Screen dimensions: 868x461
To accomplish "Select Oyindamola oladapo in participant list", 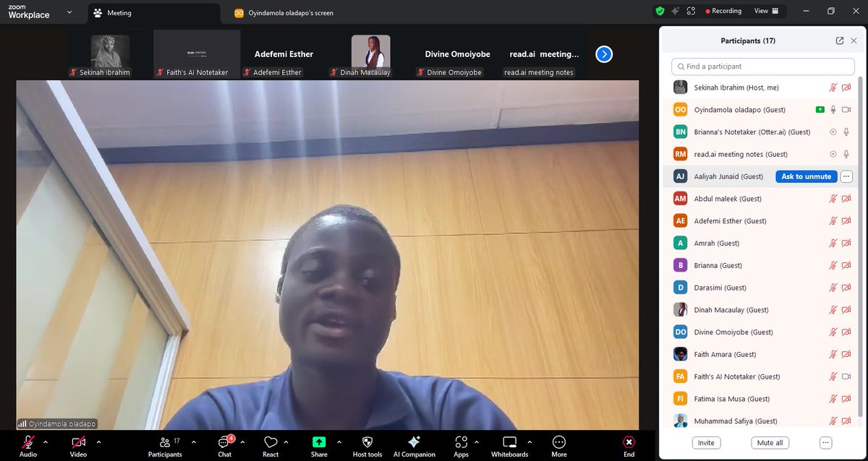I will pos(762,110).
